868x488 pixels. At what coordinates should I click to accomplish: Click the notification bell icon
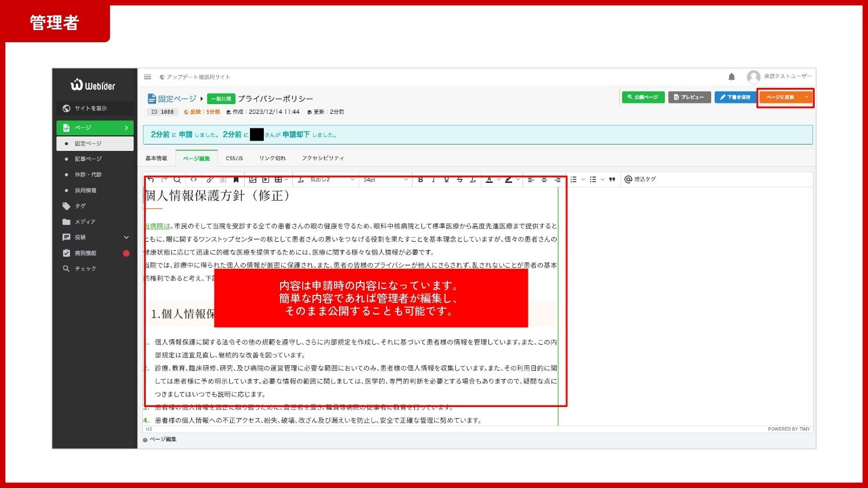click(731, 77)
